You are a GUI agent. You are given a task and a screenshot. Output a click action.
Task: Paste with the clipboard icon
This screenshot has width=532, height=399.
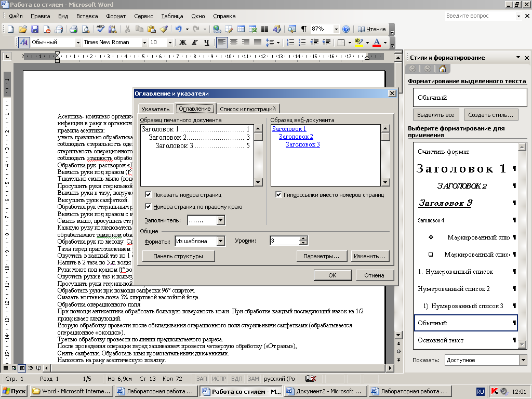(152, 29)
